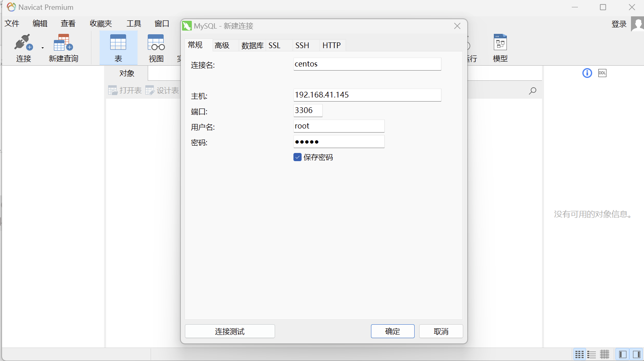Image resolution: width=644 pixels, height=361 pixels.
Task: Show the DDL panel icon
Action: (602, 73)
